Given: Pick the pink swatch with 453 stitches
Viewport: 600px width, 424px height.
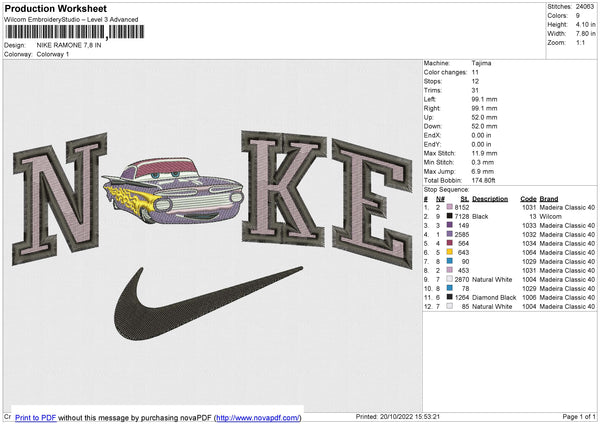Looking at the screenshot, I should [450, 270].
